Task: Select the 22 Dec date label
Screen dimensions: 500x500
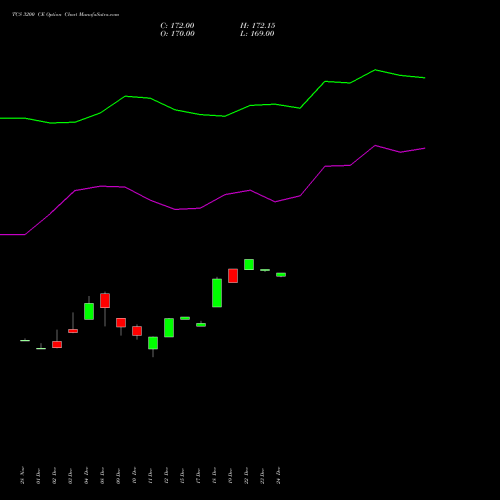Action: coord(247,476)
